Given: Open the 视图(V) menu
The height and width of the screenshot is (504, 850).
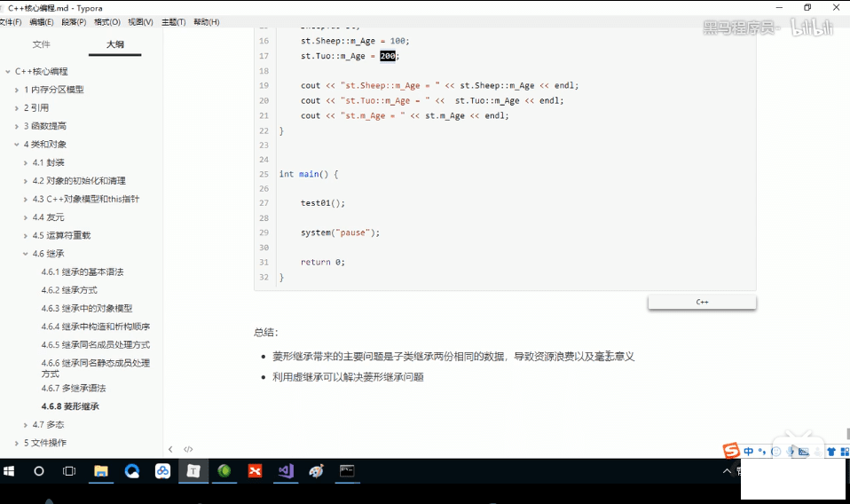Looking at the screenshot, I should pos(140,21).
